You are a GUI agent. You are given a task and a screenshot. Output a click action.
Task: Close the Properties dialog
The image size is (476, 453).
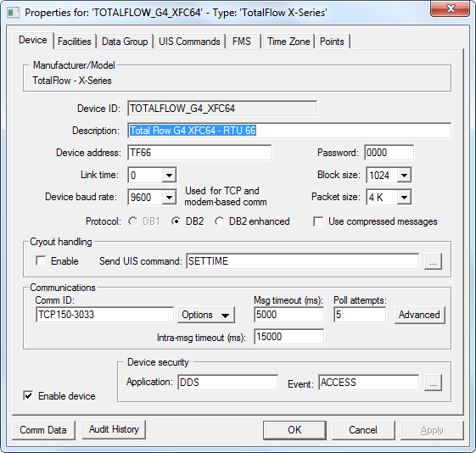pos(450,8)
